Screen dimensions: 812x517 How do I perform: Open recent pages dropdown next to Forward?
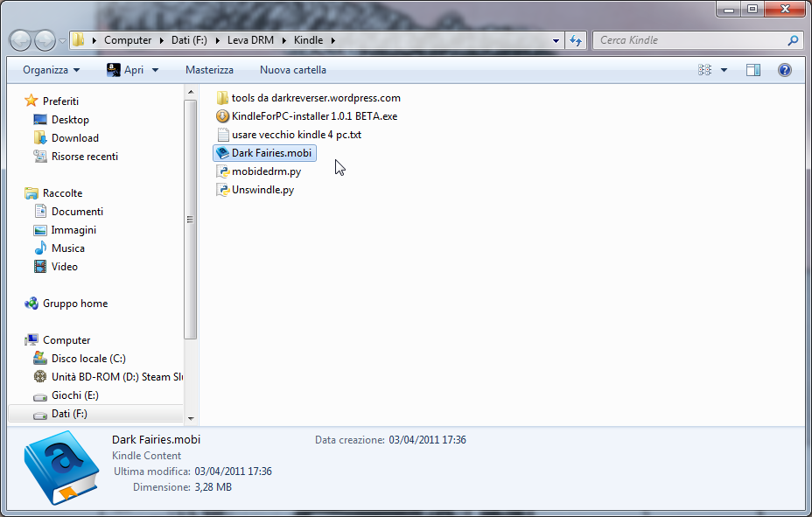62,40
